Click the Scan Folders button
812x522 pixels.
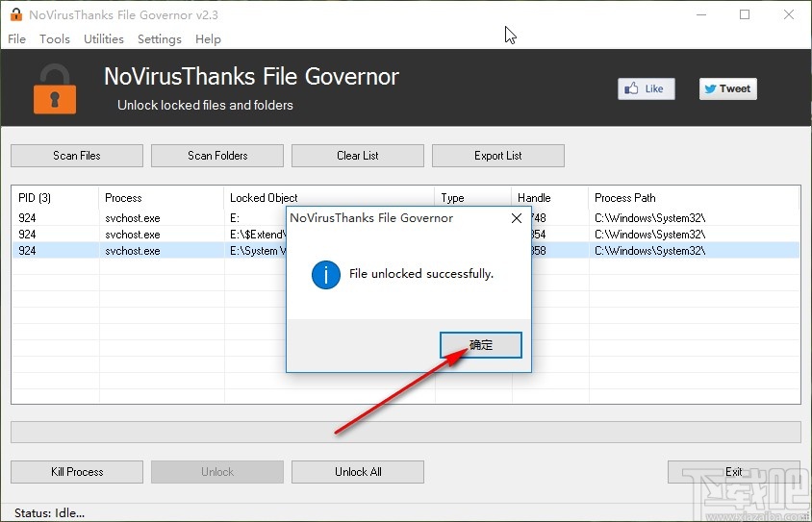click(217, 156)
